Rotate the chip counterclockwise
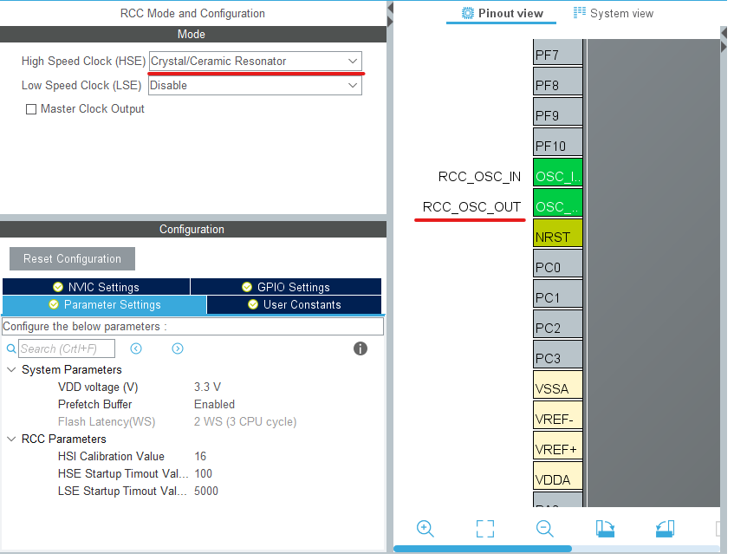The height and width of the screenshot is (560, 734). (x=665, y=528)
